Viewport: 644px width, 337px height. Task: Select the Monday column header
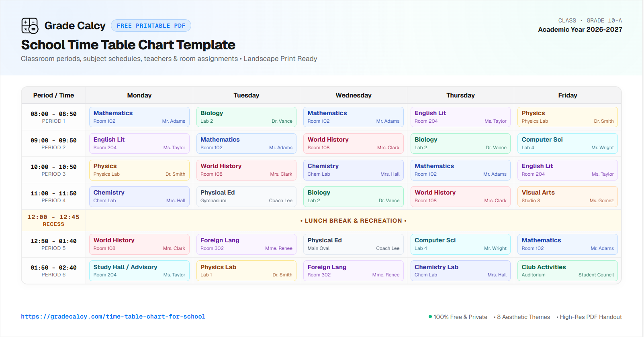[139, 95]
